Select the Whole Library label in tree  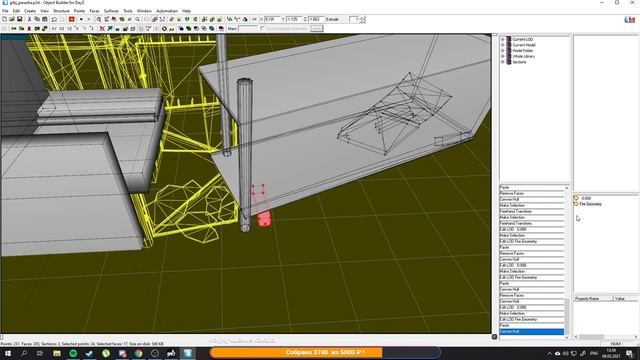[524, 56]
